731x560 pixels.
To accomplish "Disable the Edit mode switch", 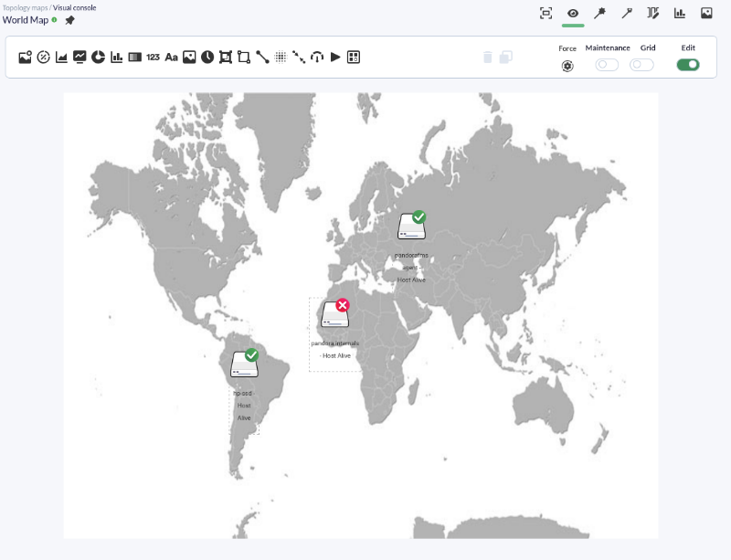I will [688, 65].
